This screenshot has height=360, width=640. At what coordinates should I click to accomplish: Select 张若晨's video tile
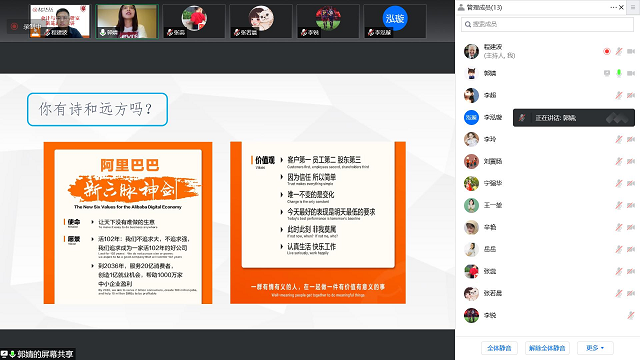[x=261, y=22]
